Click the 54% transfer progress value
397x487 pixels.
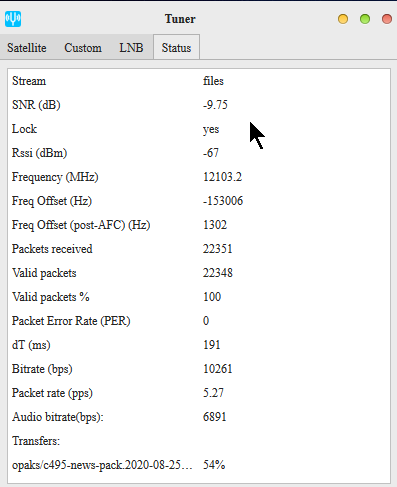point(214,465)
